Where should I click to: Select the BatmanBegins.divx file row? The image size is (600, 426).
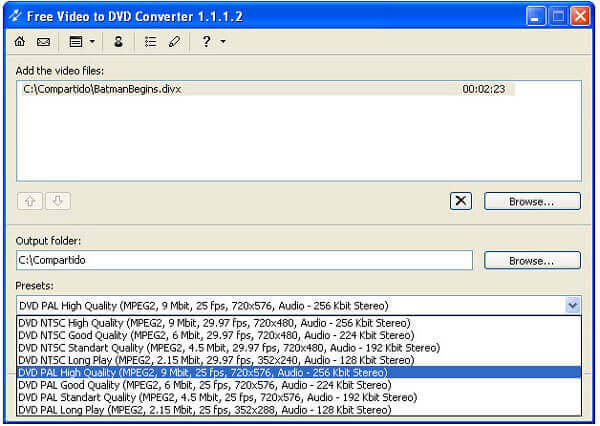click(268, 89)
